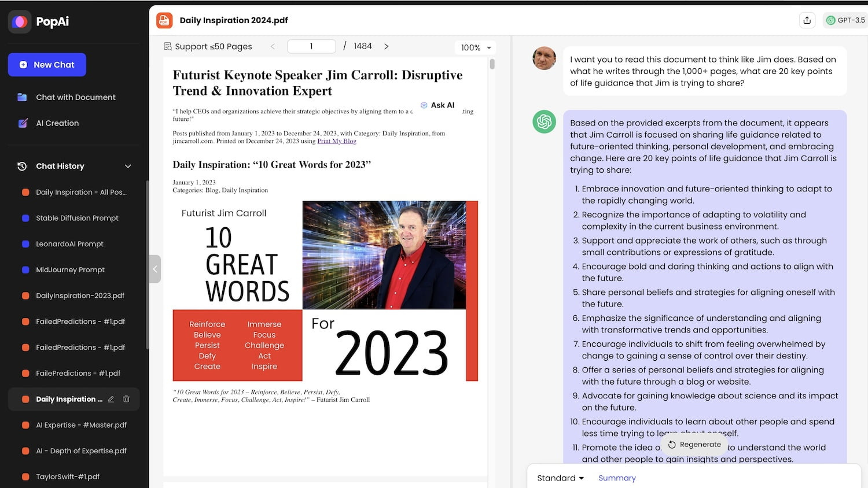Viewport: 868px width, 488px height.
Task: Click orange dot beside AI Expertise - #Master.pdf
Action: click(25, 425)
